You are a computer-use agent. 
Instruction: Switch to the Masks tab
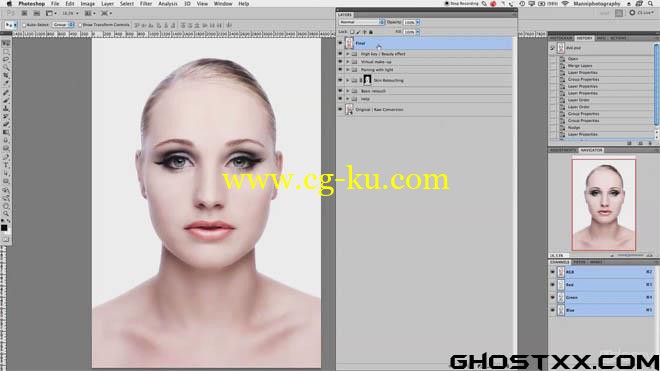point(596,262)
